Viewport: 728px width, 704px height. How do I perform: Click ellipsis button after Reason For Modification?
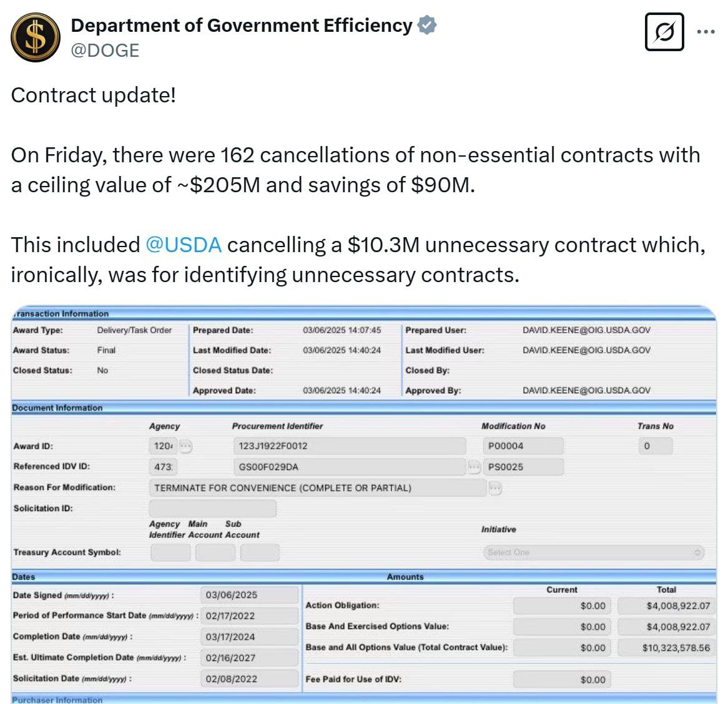[x=495, y=488]
